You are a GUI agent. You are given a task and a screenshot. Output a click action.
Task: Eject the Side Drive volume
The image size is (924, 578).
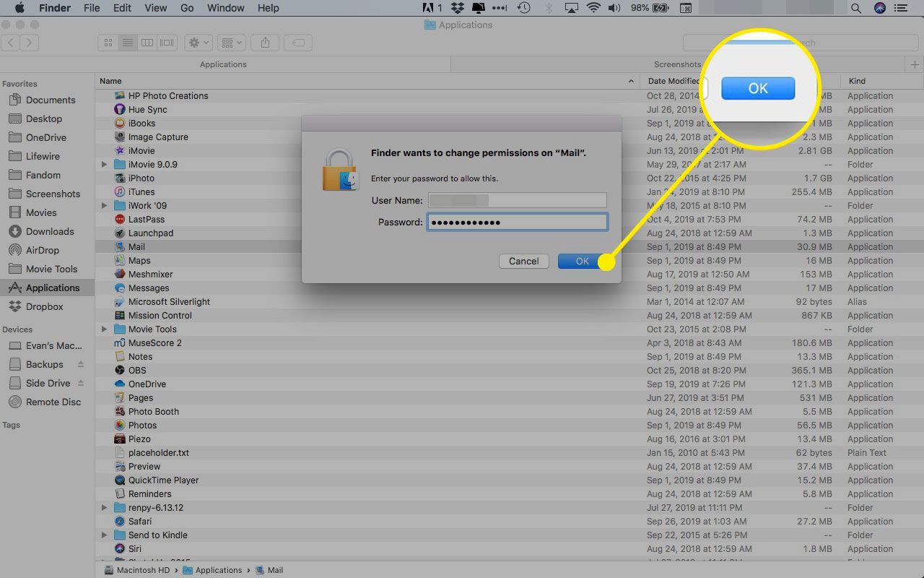[81, 383]
